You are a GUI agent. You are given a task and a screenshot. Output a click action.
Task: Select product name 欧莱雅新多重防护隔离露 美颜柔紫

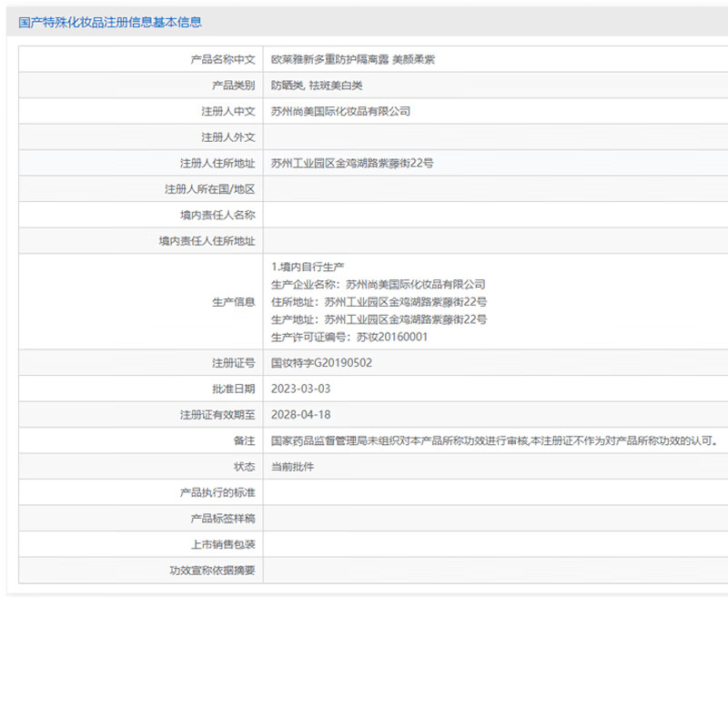(x=353, y=59)
